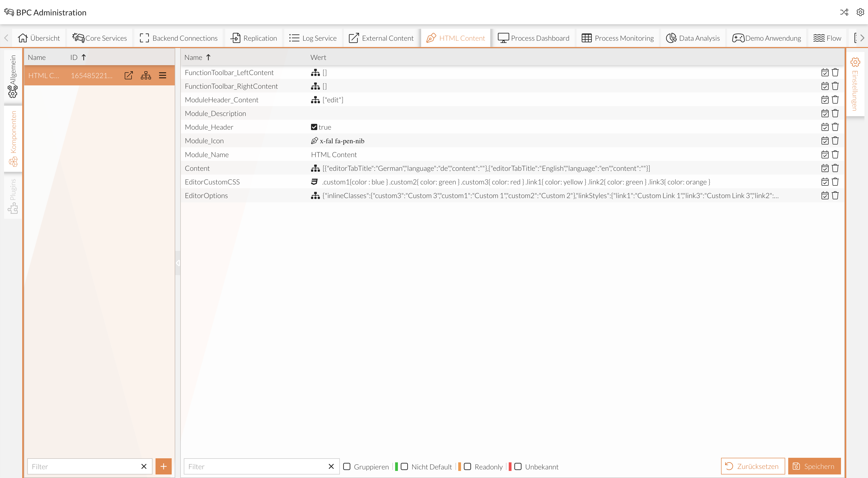Click the shuffle icon in the top right
Screen dimensions: 868x478
(x=845, y=12)
